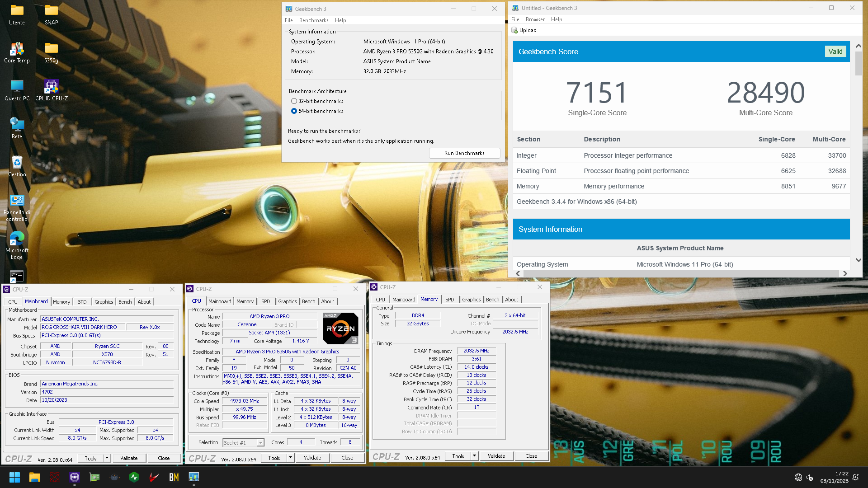
Task: Click the Upload icon in Geekbench results
Action: click(514, 30)
